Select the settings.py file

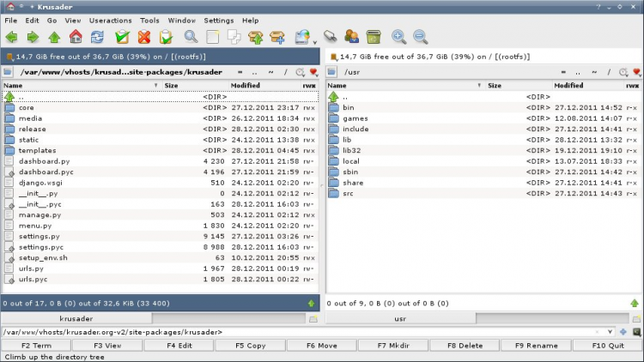click(x=39, y=236)
